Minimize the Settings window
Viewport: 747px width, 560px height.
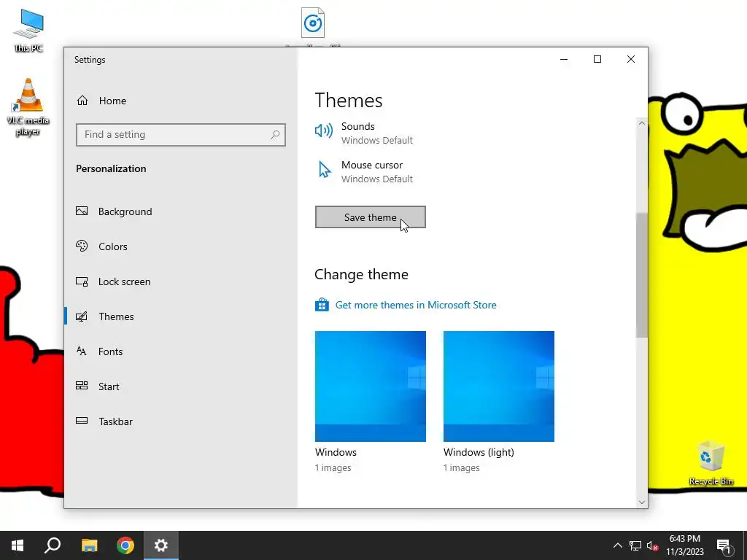click(x=564, y=59)
